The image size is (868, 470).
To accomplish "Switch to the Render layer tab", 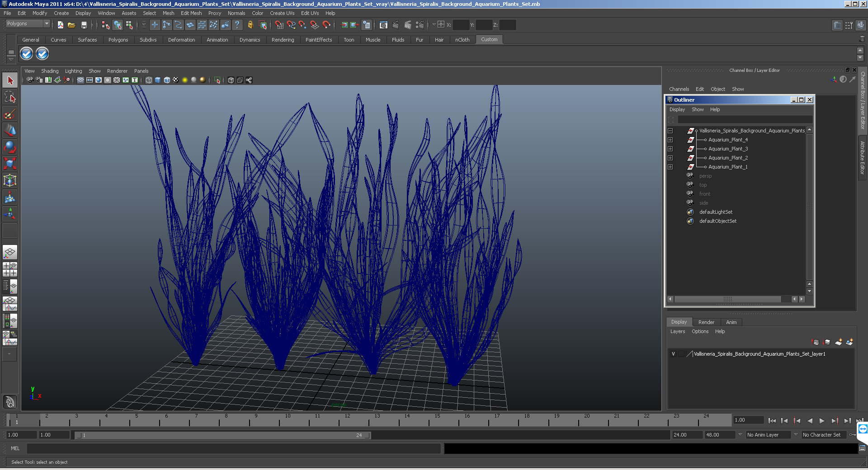I will pyautogui.click(x=706, y=322).
